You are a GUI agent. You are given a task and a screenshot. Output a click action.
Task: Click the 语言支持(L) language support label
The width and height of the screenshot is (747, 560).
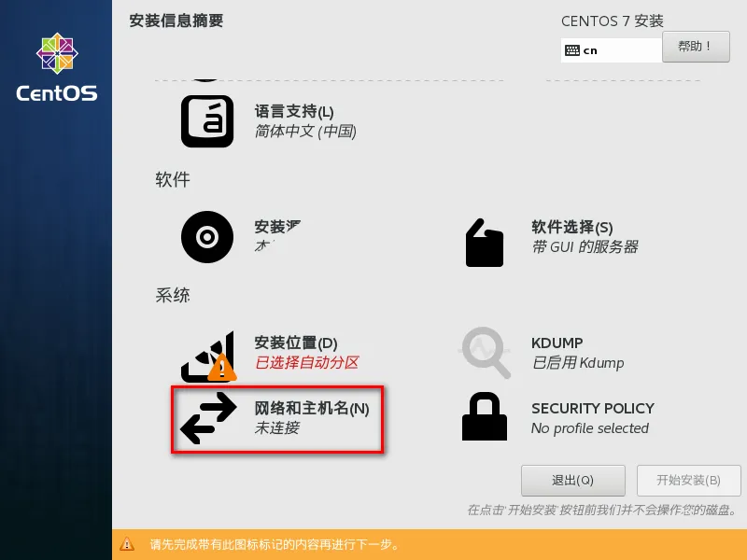tap(294, 112)
